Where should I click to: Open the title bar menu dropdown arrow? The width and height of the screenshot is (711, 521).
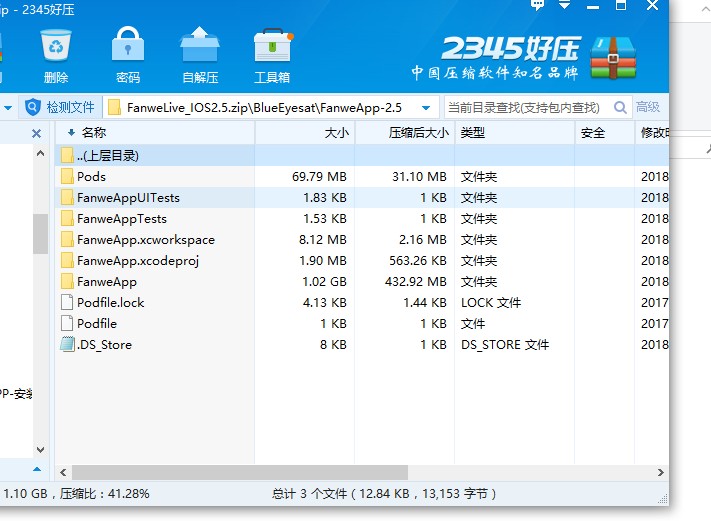coord(565,5)
